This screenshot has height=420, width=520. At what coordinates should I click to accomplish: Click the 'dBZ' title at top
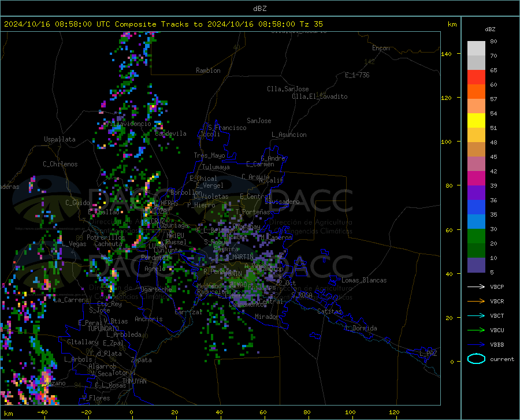click(x=259, y=9)
